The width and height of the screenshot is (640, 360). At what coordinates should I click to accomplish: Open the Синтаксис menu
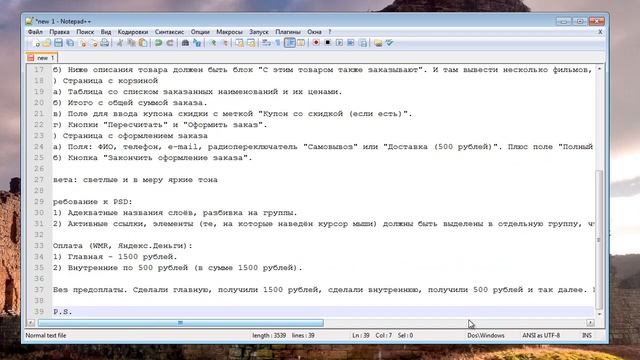tap(169, 32)
